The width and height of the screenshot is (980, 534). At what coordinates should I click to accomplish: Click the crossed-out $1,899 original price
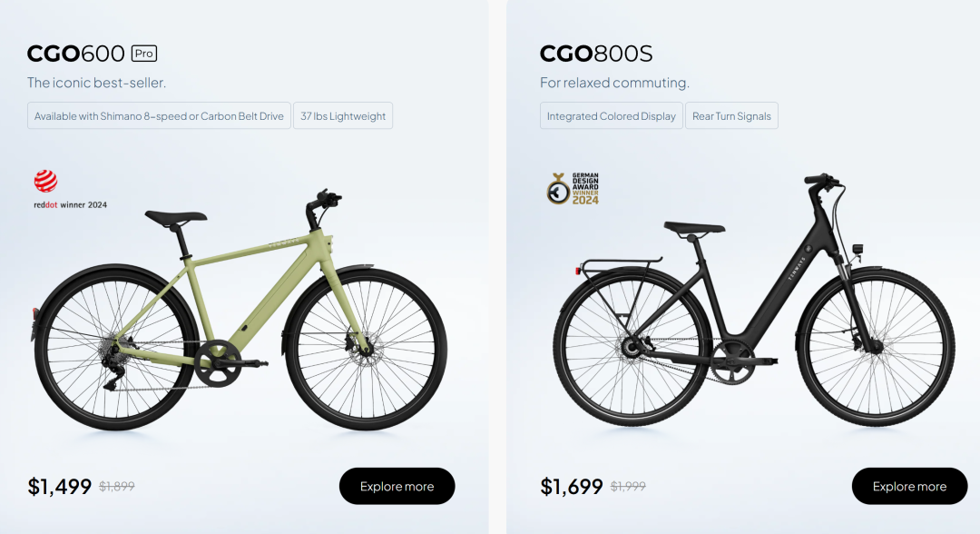[x=116, y=487]
